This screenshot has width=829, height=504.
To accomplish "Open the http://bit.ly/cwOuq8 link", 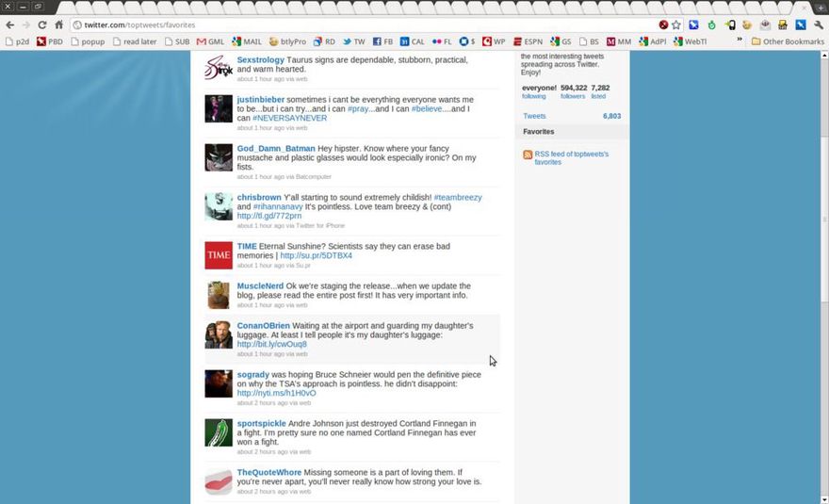I will pyautogui.click(x=271, y=344).
